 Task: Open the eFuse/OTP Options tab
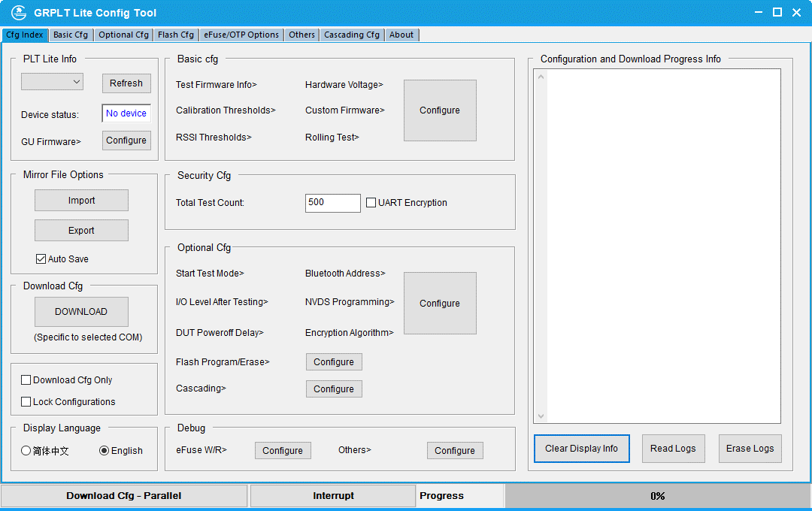(x=241, y=35)
